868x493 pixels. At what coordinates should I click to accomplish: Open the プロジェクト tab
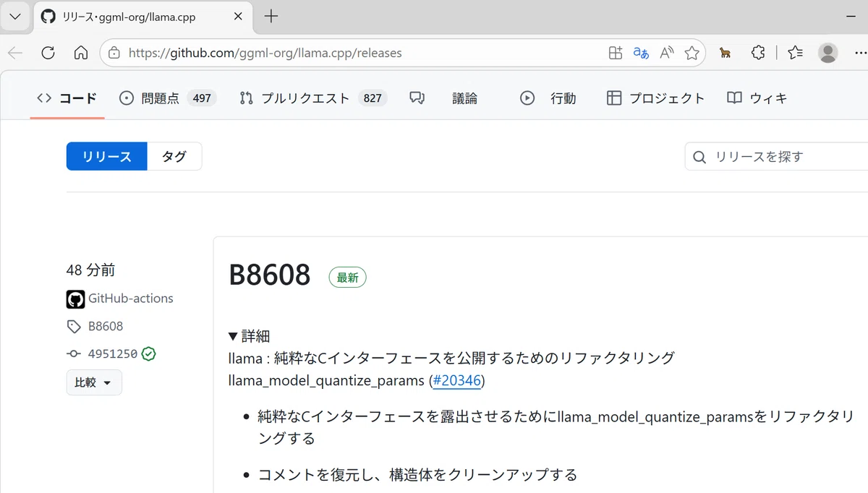655,98
